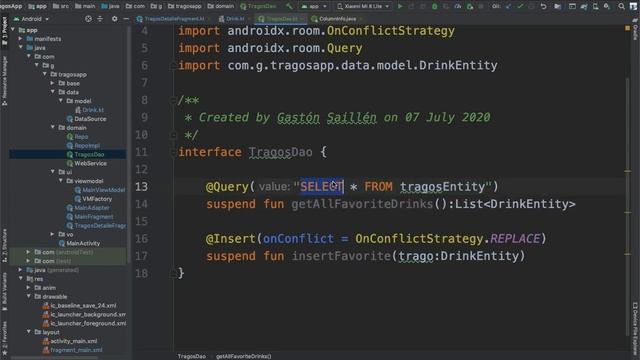This screenshot has height=360, width=640.
Task: Click the java breadcrumb in navigation bar
Action: 110,6
